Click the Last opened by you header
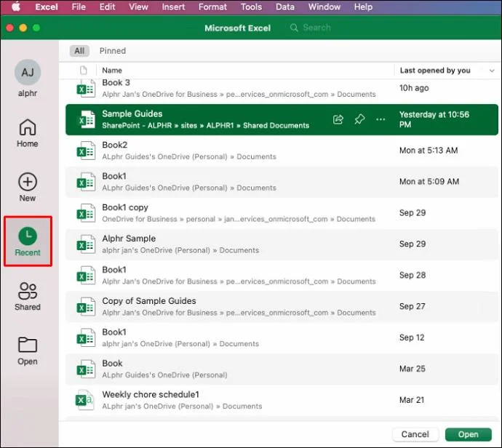This screenshot has height=448, width=502. coord(435,71)
